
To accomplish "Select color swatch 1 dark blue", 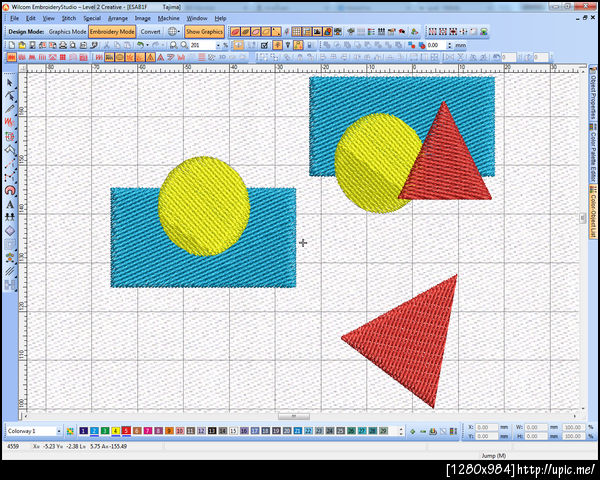I will (x=83, y=431).
